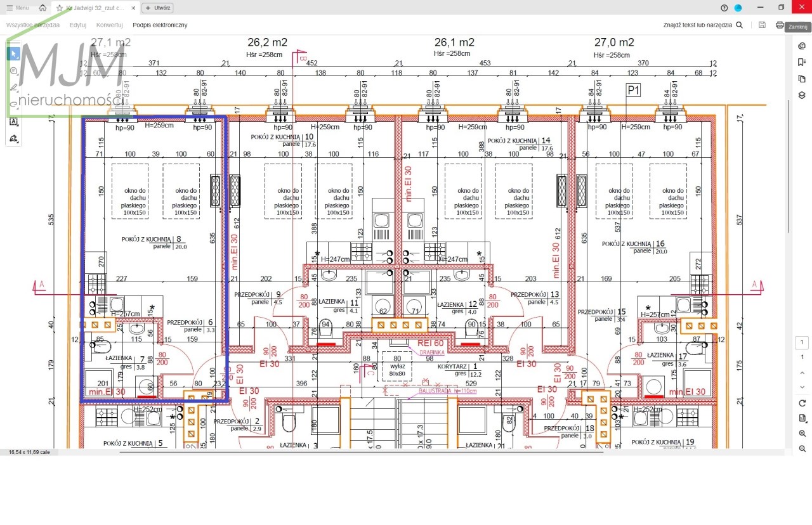
Task: Click the Utwórz button
Action: pyautogui.click(x=157, y=8)
